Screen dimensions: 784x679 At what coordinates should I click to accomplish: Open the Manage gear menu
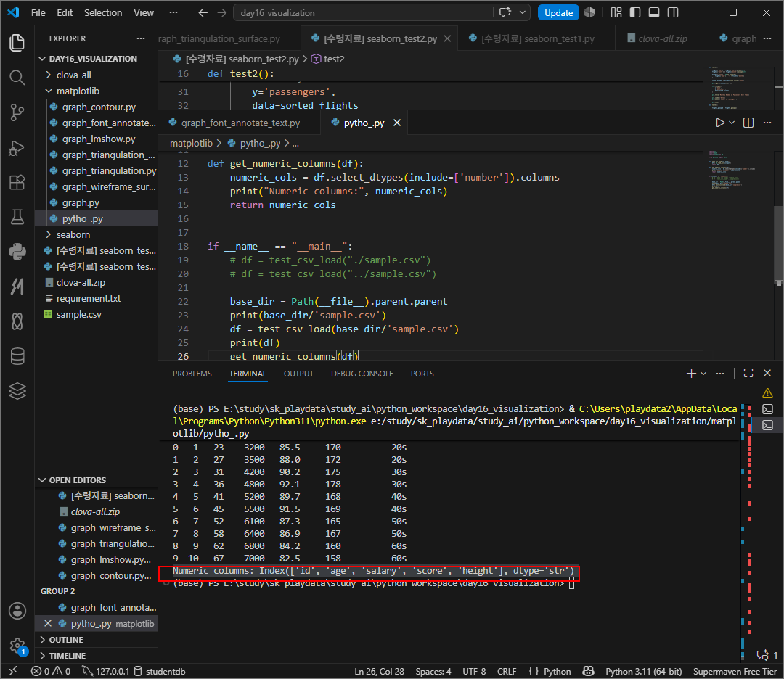pyautogui.click(x=17, y=646)
